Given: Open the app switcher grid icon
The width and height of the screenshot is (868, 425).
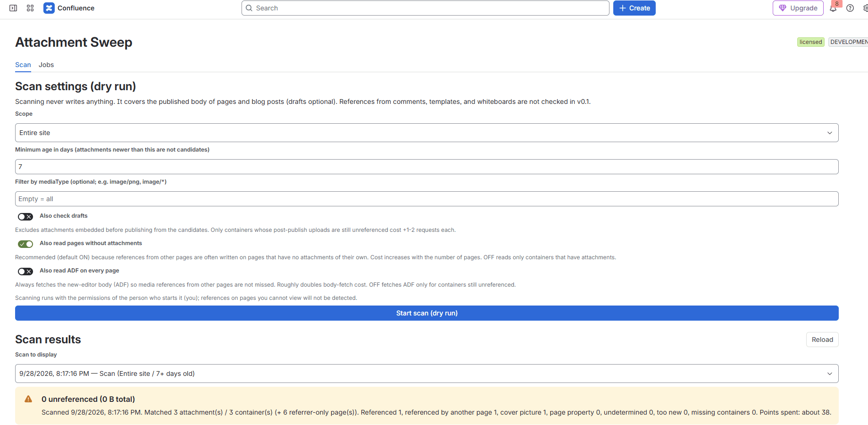Looking at the screenshot, I should pyautogui.click(x=30, y=8).
